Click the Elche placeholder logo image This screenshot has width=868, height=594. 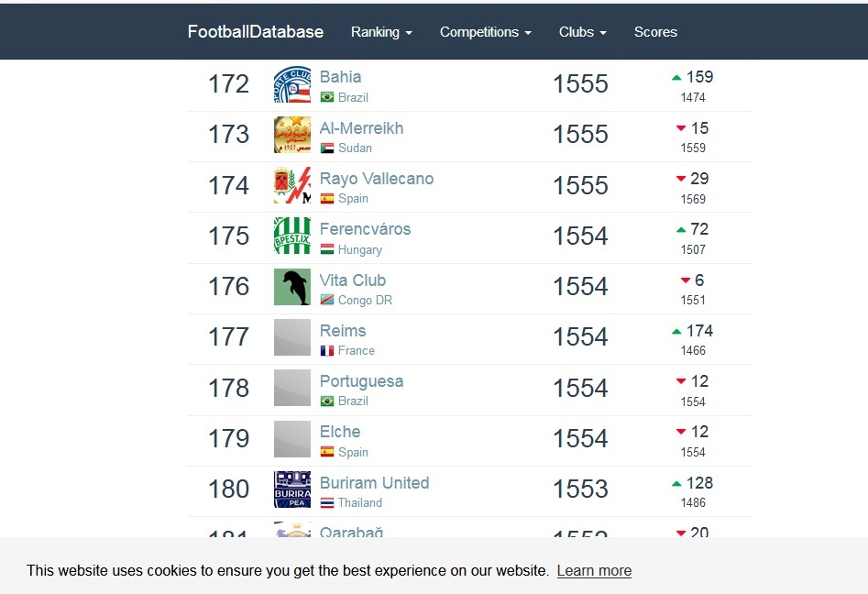point(292,439)
